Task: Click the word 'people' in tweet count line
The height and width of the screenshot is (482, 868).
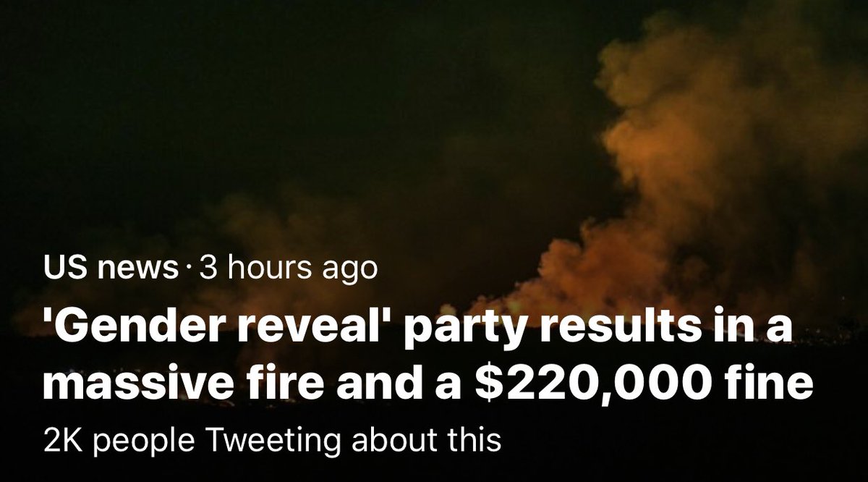Action: (129, 441)
